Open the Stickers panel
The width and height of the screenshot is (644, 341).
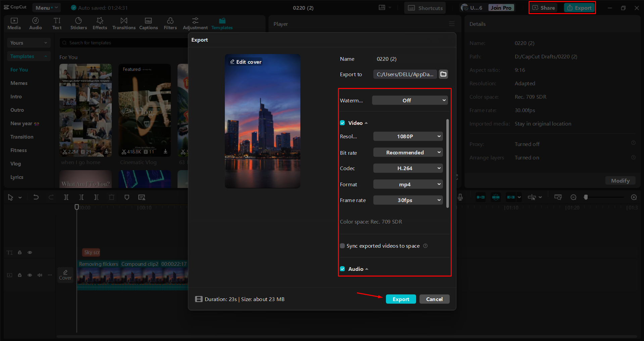[79, 23]
